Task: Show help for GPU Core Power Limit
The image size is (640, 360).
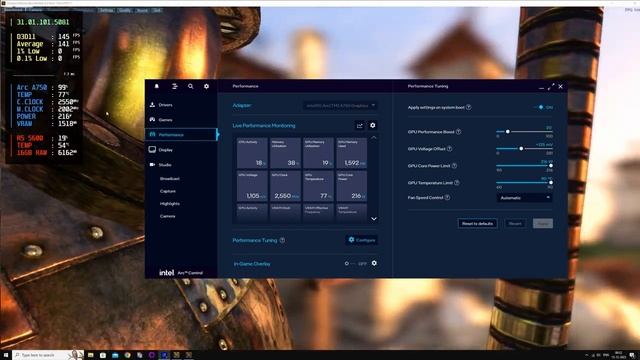Action: [454, 166]
